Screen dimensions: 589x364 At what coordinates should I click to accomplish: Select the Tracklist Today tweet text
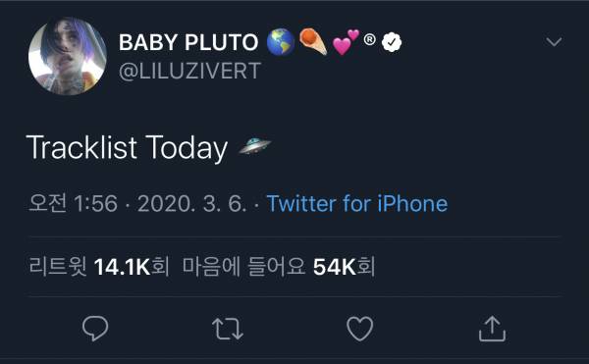[127, 148]
